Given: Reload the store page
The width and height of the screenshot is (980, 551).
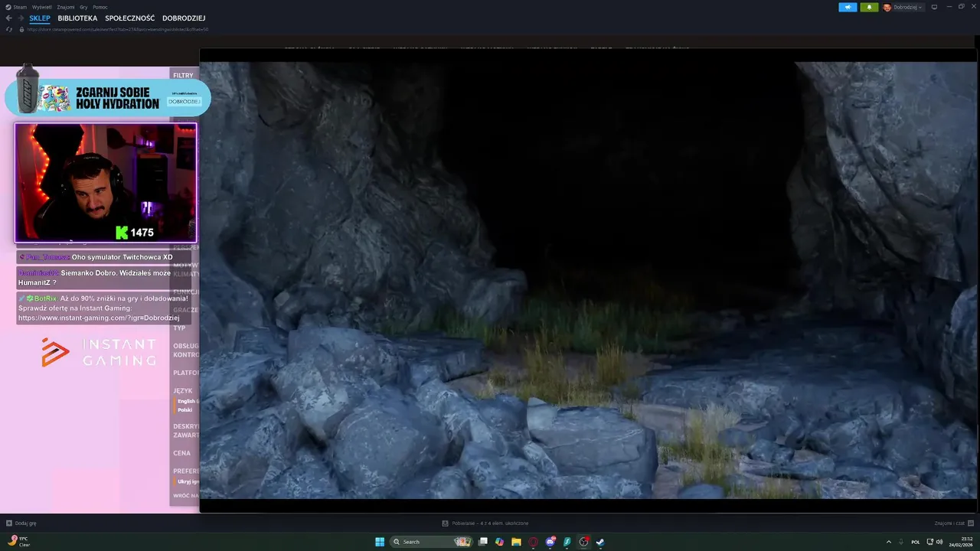Looking at the screenshot, I should [9, 29].
